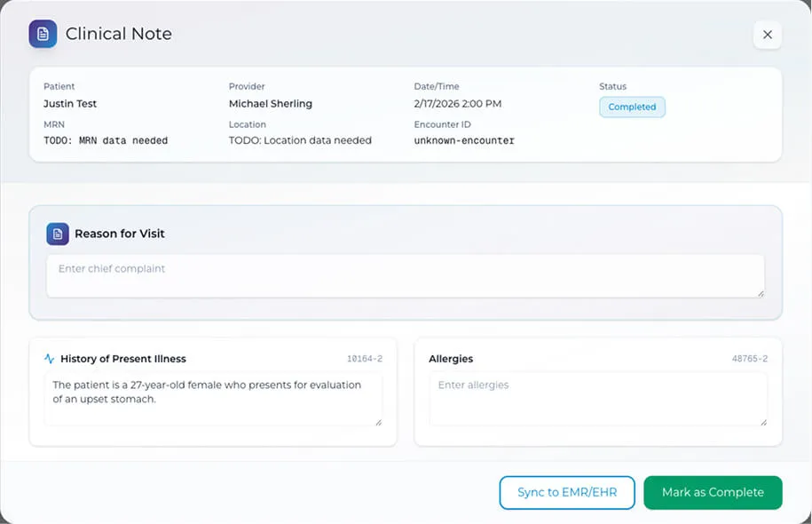The width and height of the screenshot is (812, 524).
Task: Focus the chief complaint input field
Action: tap(405, 275)
